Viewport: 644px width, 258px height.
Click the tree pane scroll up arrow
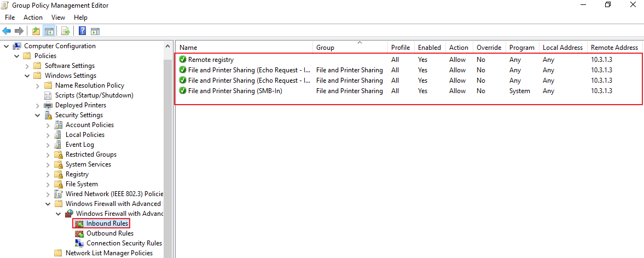click(167, 46)
